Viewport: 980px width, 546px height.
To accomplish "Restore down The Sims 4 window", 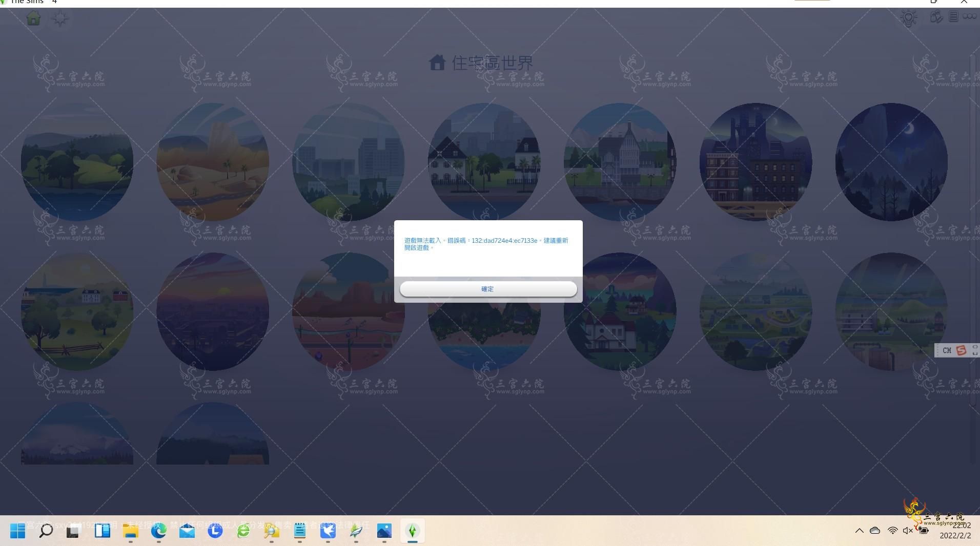I will (x=934, y=2).
